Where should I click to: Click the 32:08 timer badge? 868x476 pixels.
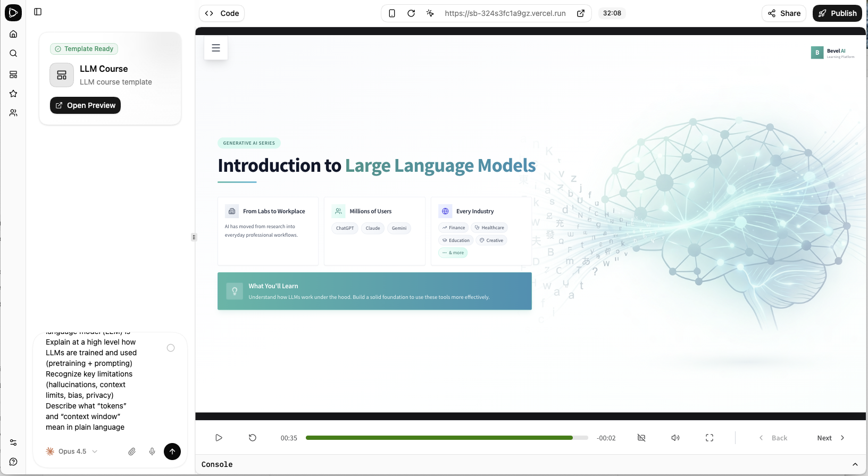612,13
